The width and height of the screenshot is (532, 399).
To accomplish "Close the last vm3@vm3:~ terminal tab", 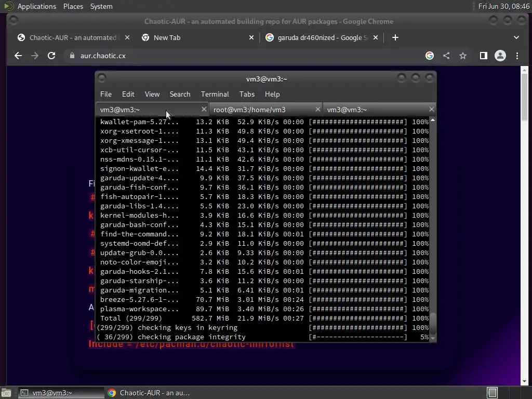I will click(431, 109).
